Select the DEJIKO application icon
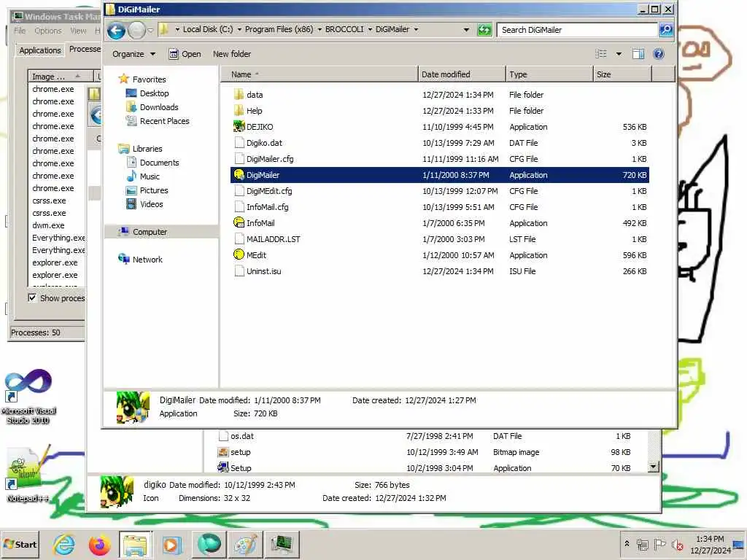 tap(239, 127)
